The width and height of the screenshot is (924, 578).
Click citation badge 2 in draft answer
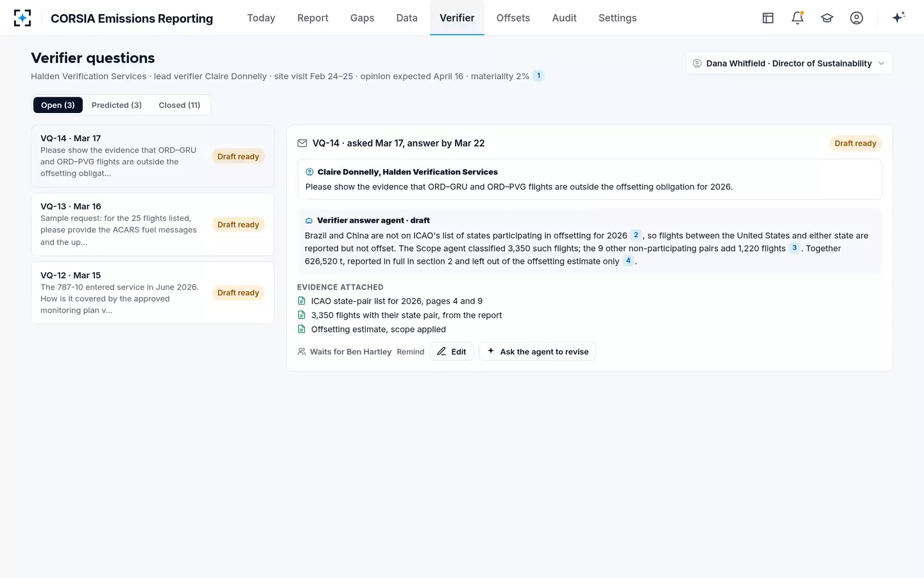pos(636,235)
